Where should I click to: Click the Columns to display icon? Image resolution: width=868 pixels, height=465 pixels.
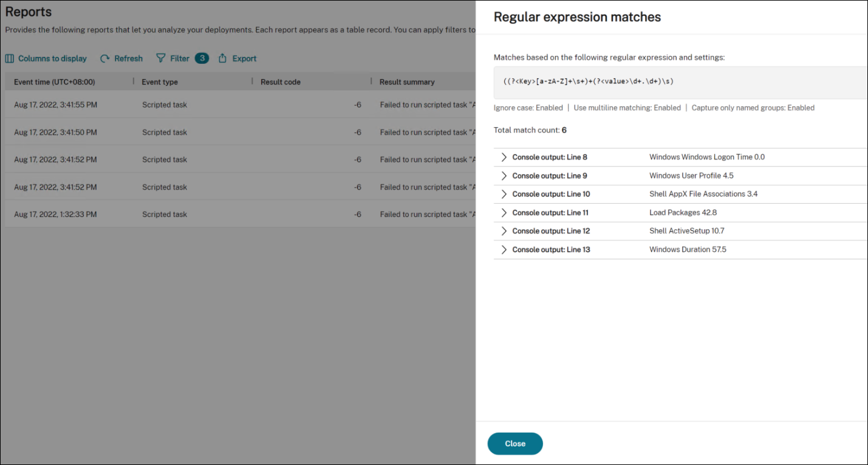(x=10, y=59)
